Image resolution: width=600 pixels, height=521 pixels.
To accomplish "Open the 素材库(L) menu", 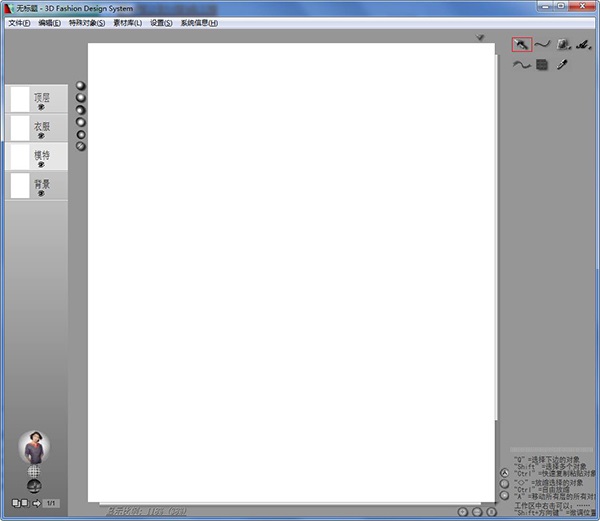I will (126, 22).
